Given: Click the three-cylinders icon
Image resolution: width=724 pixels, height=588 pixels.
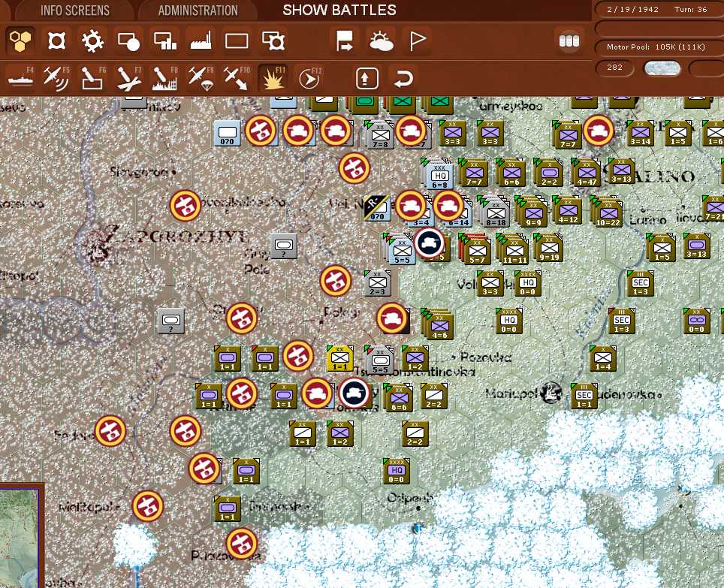Looking at the screenshot, I should pyautogui.click(x=569, y=41).
